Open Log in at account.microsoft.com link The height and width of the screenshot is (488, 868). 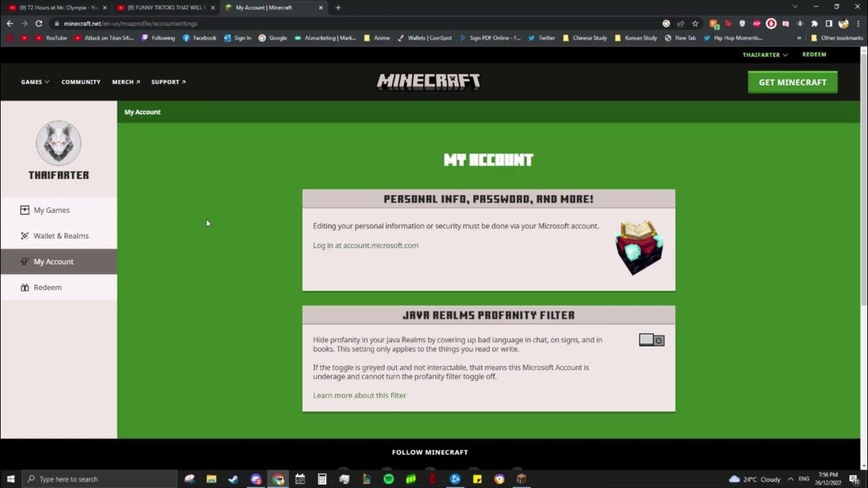(x=366, y=245)
